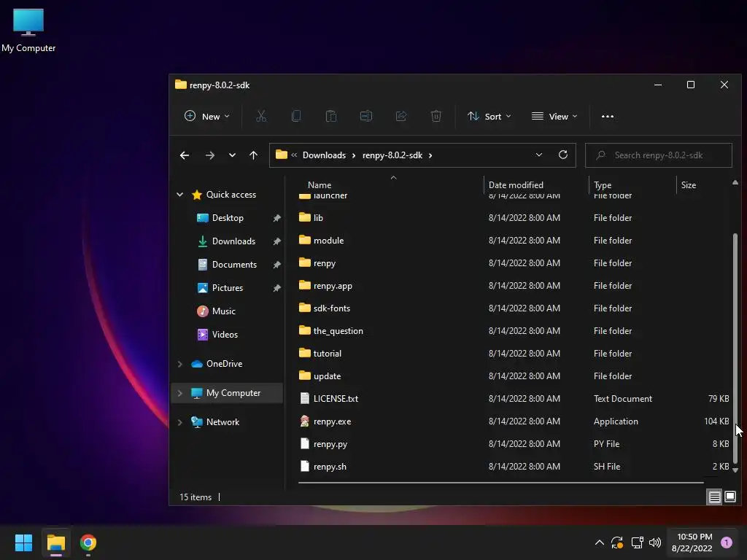Select Pictures in the sidebar
The image size is (747, 560).
[228, 288]
